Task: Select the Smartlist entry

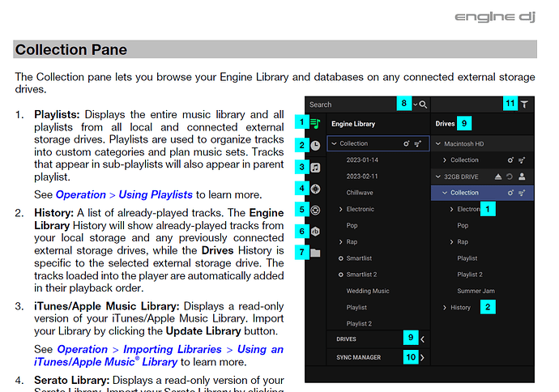Action: pyautogui.click(x=359, y=258)
